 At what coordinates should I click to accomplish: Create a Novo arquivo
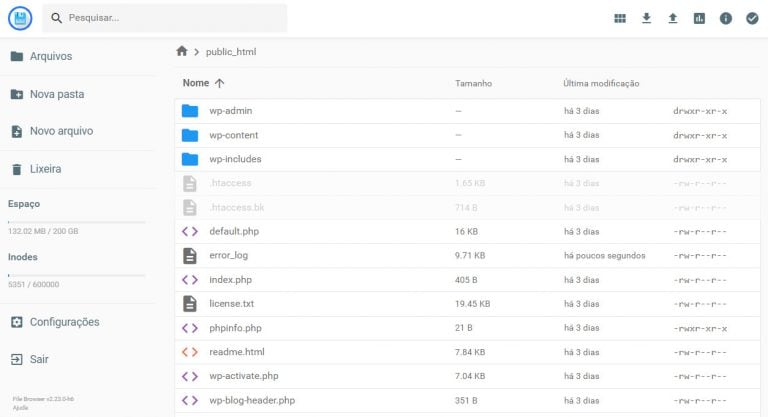pos(61,131)
